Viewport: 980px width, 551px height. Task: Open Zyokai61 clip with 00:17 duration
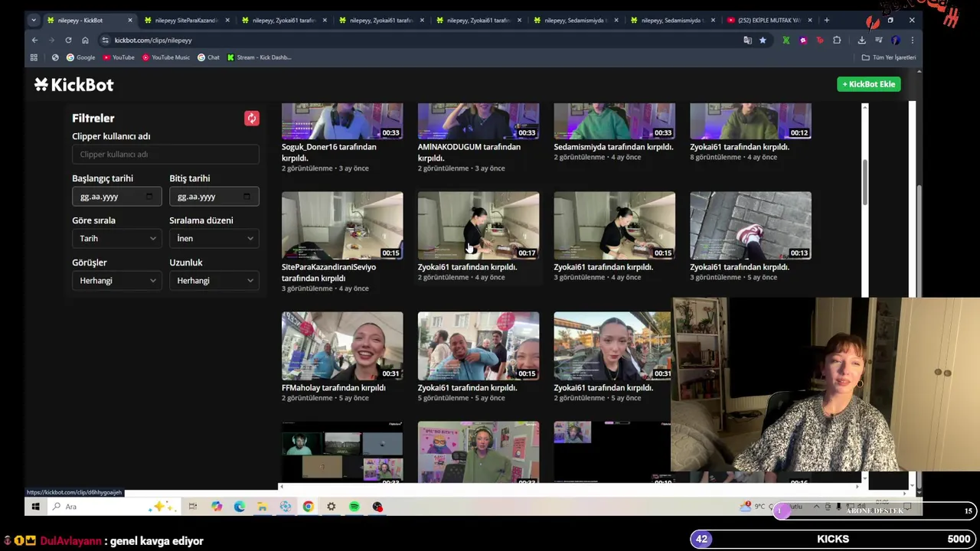coord(479,226)
